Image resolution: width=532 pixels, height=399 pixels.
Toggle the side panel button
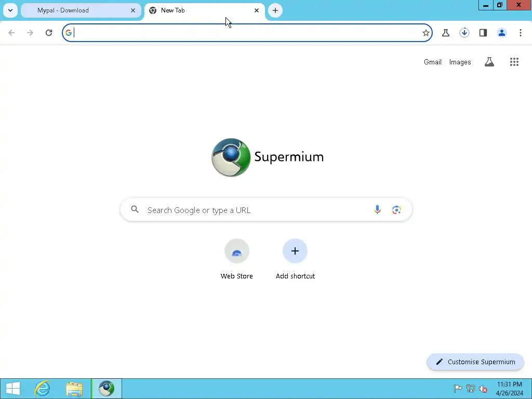[x=483, y=33]
